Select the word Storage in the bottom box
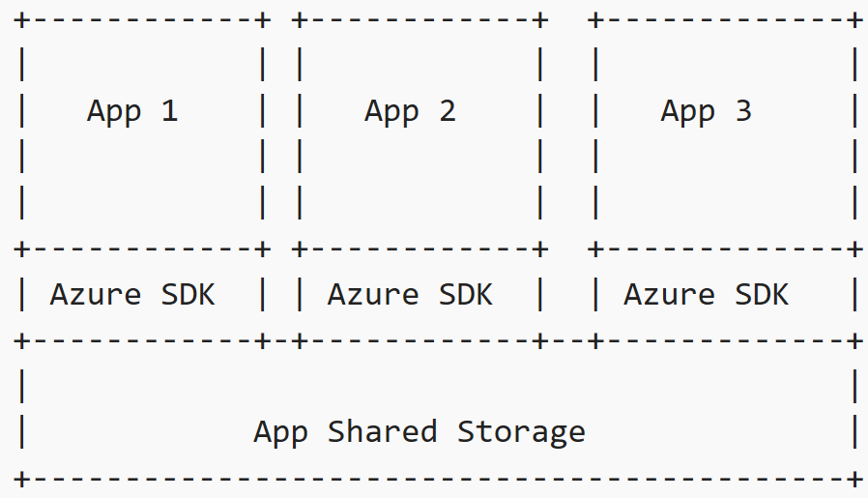868x498 pixels. (x=521, y=431)
